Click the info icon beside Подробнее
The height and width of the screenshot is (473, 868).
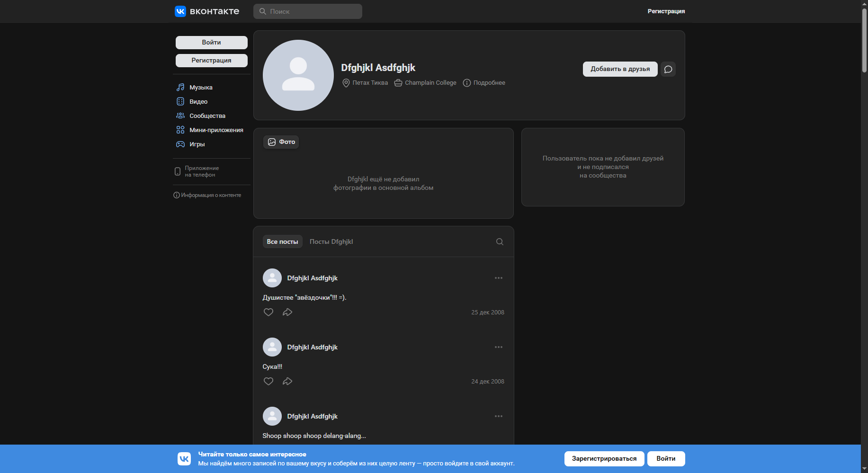click(x=467, y=83)
